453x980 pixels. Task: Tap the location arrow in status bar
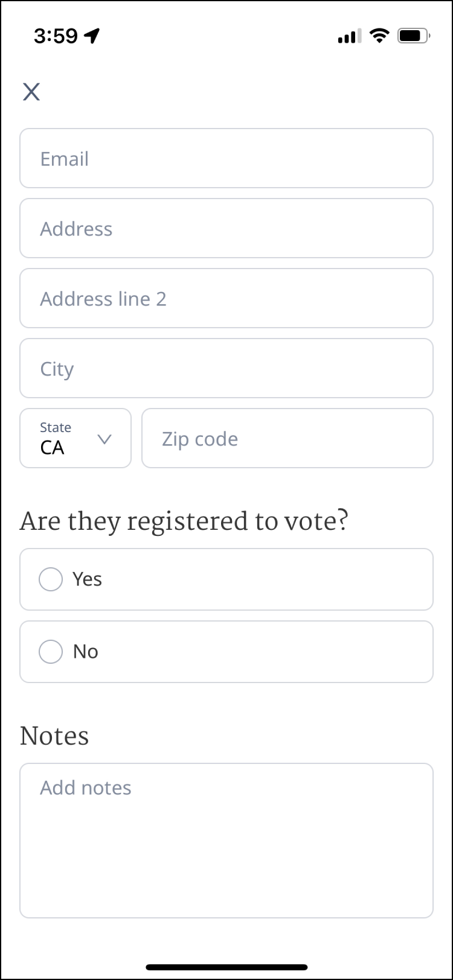pyautogui.click(x=92, y=36)
